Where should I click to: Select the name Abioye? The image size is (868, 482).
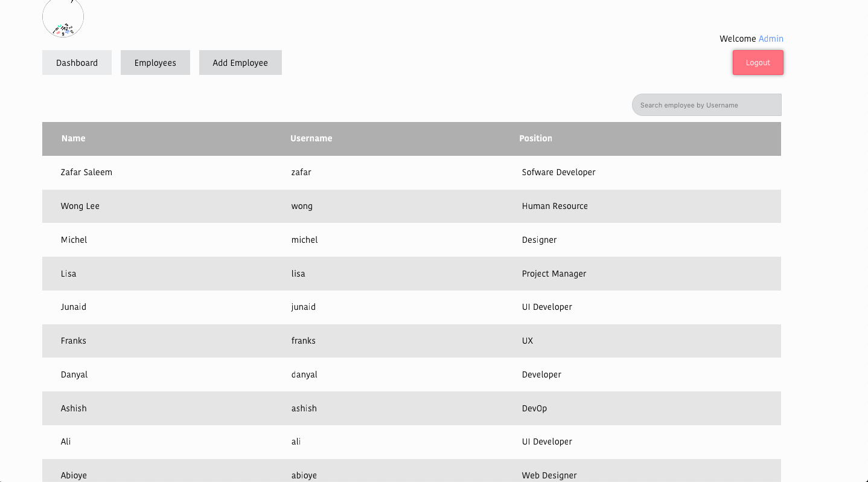click(74, 475)
